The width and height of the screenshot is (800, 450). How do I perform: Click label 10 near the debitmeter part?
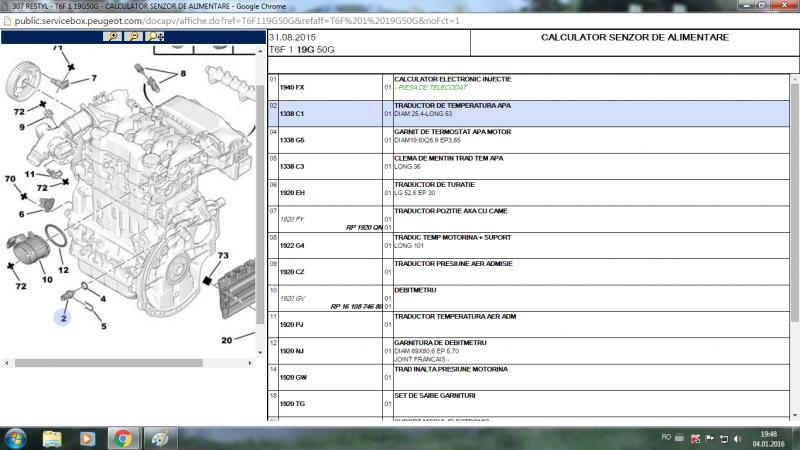pyautogui.click(x=47, y=279)
